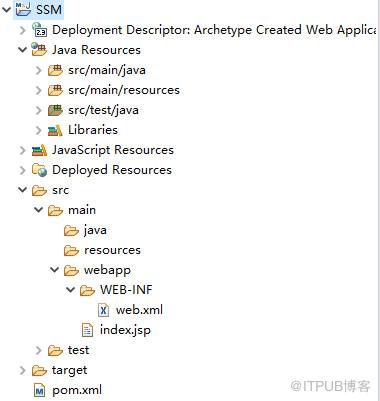
Task: Select the web.xml file name
Action: pyautogui.click(x=139, y=310)
